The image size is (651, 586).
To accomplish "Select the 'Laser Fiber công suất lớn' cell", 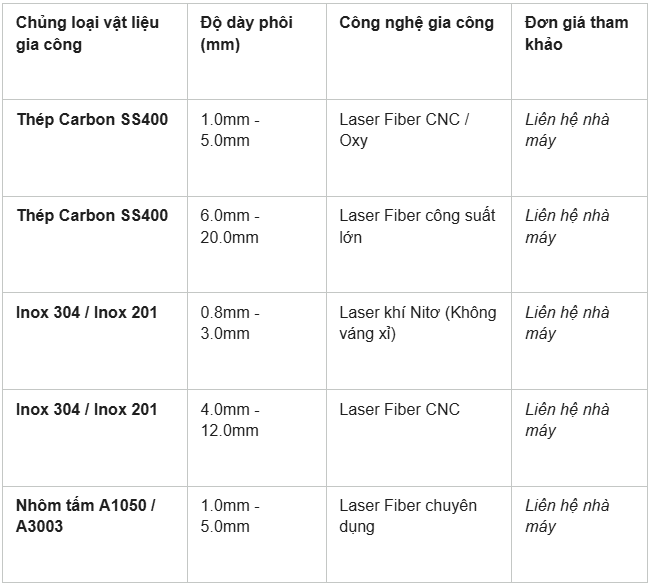I will [x=419, y=245].
